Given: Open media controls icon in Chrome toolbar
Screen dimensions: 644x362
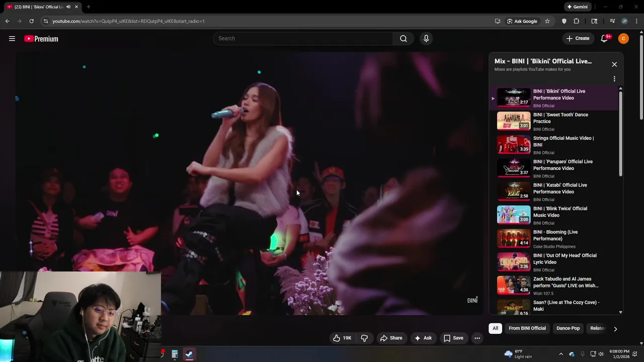Looking at the screenshot, I should (612, 21).
